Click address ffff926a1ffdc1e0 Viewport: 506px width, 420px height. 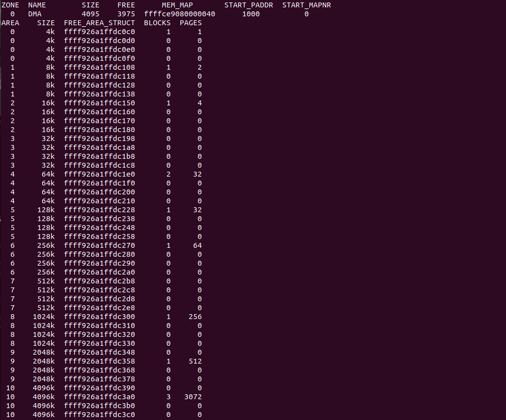click(x=100, y=174)
